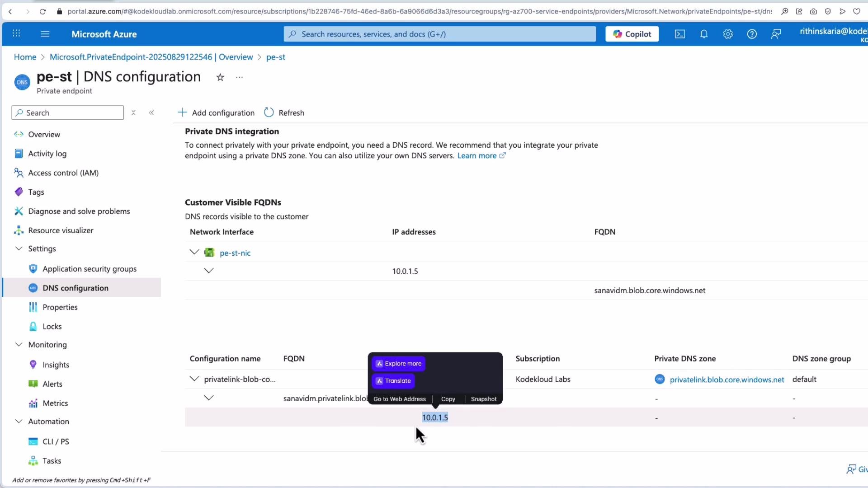Open the Azure portal apps grid icon

[16, 33]
